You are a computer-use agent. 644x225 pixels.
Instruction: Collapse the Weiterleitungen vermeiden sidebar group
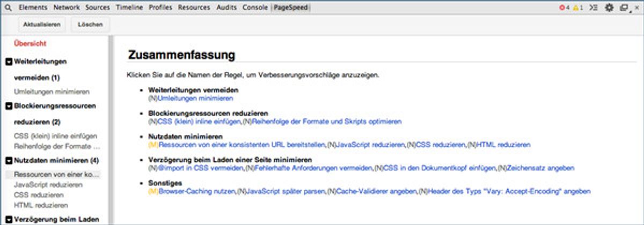pyautogui.click(x=9, y=61)
